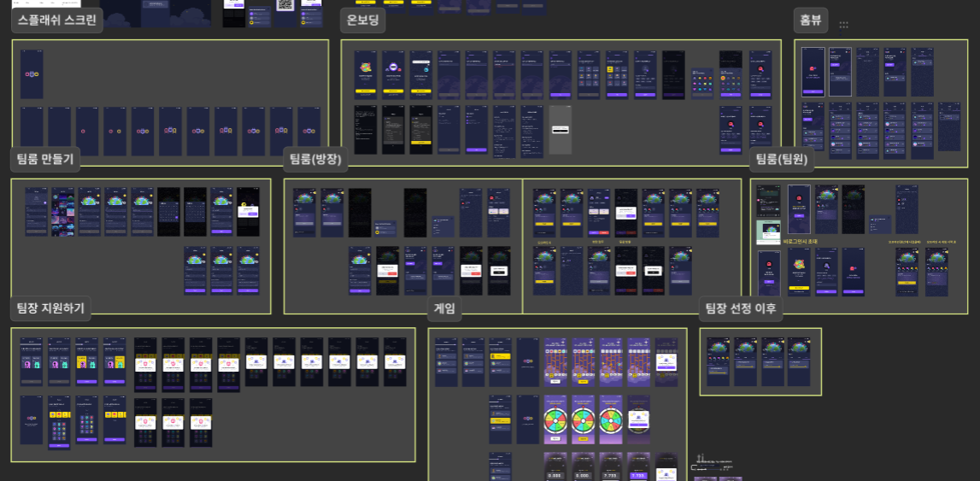Screen dimensions: 980x481
Task: Click the 팀장 지원하기 section label
Action: [x=51, y=308]
